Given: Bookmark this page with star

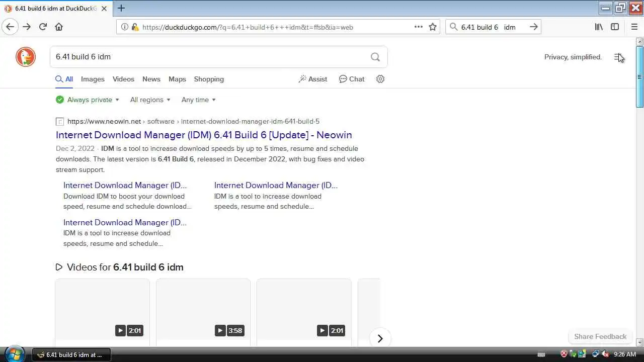Looking at the screenshot, I should [433, 27].
